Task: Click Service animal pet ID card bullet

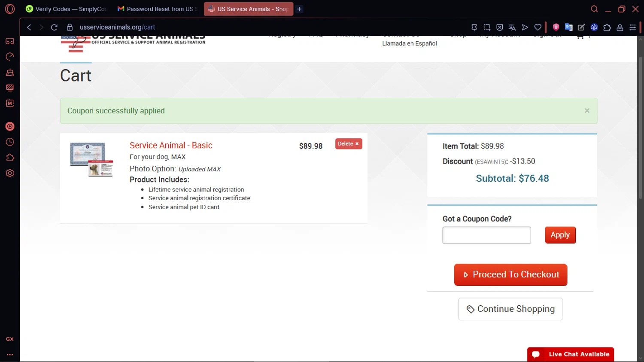Action: pos(184,207)
